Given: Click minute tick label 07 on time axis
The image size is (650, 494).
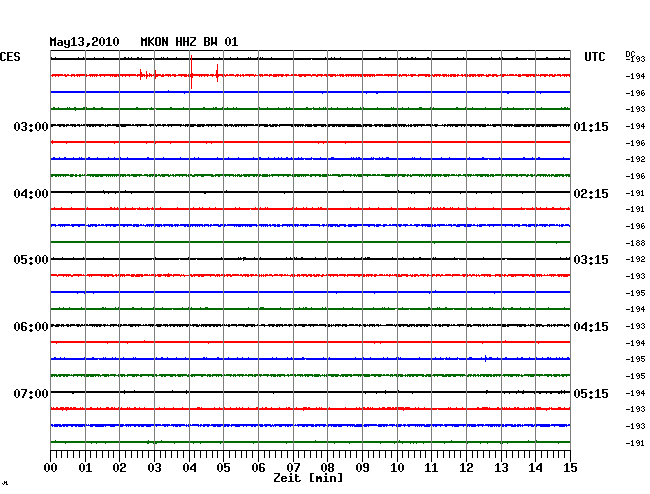Looking at the screenshot, I should (x=293, y=467).
